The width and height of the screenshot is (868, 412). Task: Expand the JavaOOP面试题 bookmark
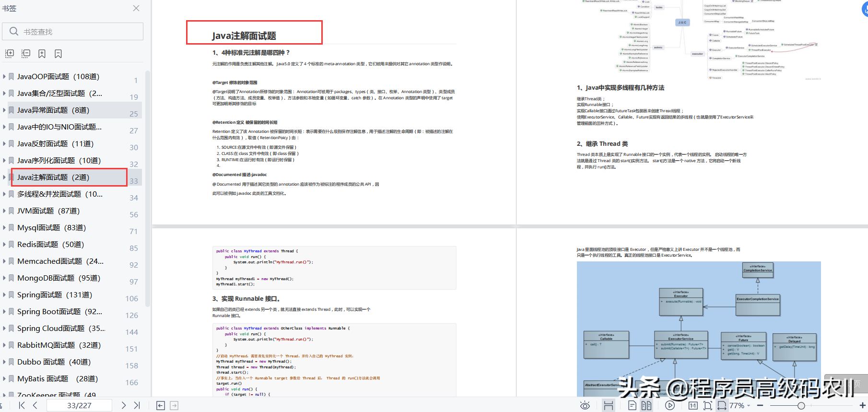[4, 76]
